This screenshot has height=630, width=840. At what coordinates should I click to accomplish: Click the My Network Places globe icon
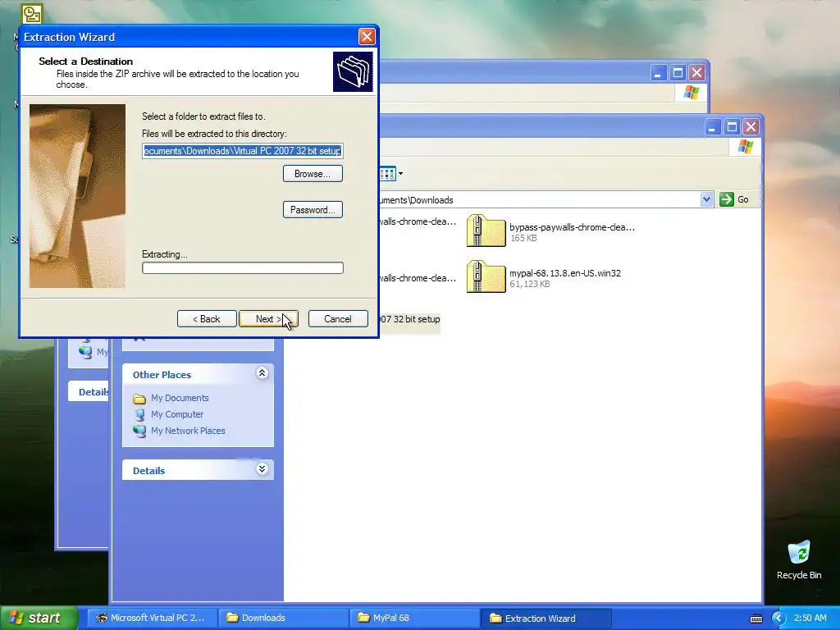click(x=139, y=431)
